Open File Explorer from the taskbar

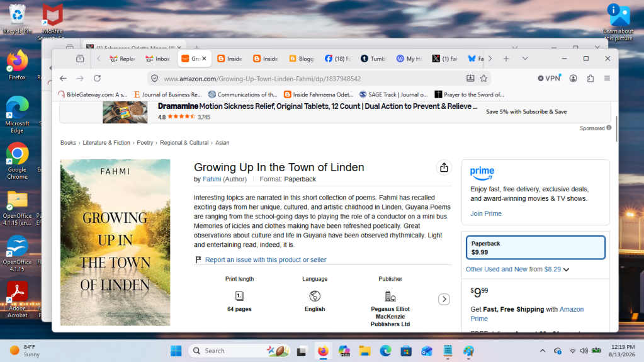pos(364,351)
